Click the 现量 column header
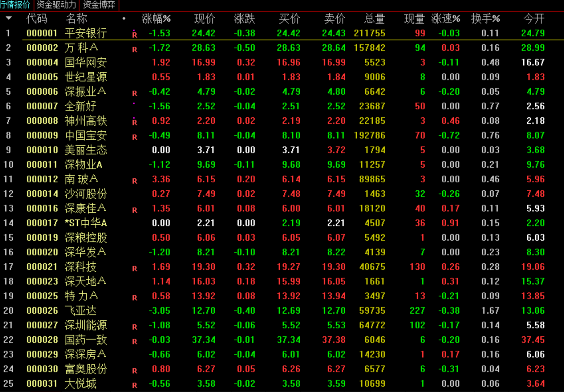This screenshot has width=564, height=392. click(x=414, y=19)
